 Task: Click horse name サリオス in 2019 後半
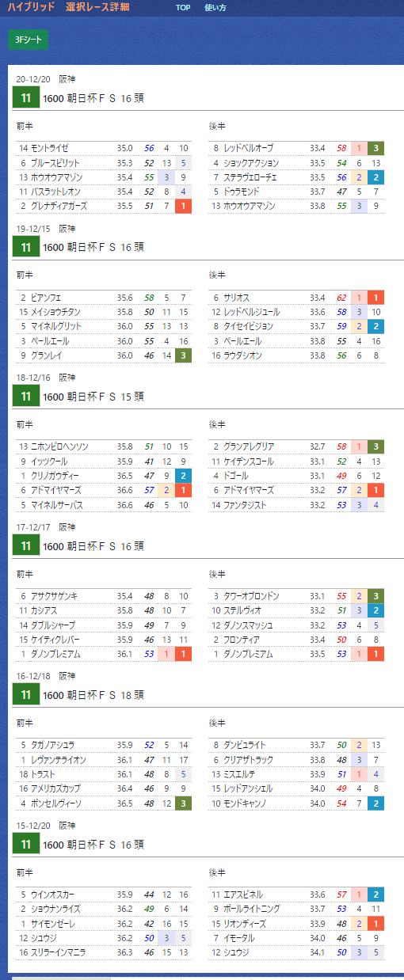(237, 298)
